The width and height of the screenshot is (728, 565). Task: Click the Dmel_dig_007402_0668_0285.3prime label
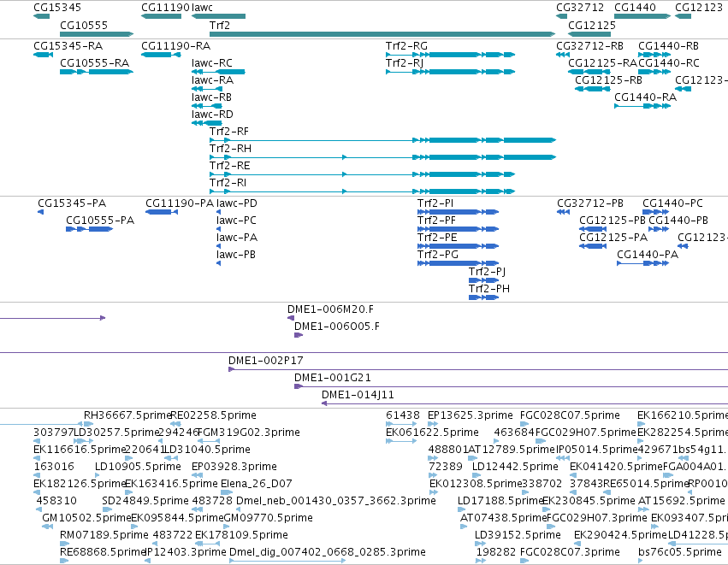328,552
